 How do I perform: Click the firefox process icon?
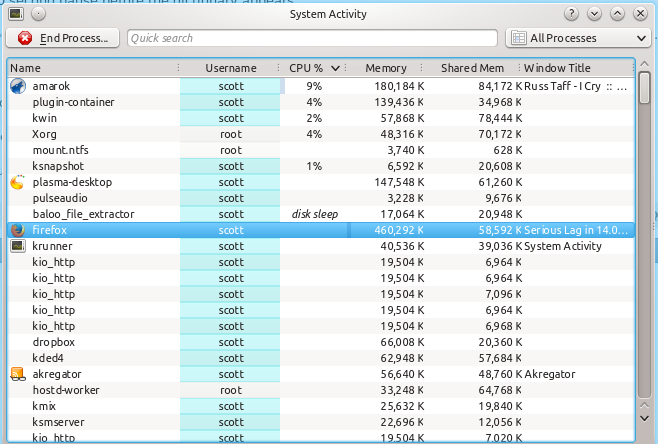pyautogui.click(x=17, y=230)
